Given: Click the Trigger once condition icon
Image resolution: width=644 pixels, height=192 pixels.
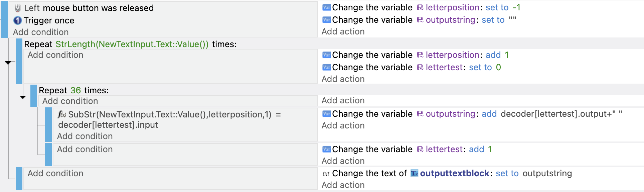Looking at the screenshot, I should [x=17, y=20].
